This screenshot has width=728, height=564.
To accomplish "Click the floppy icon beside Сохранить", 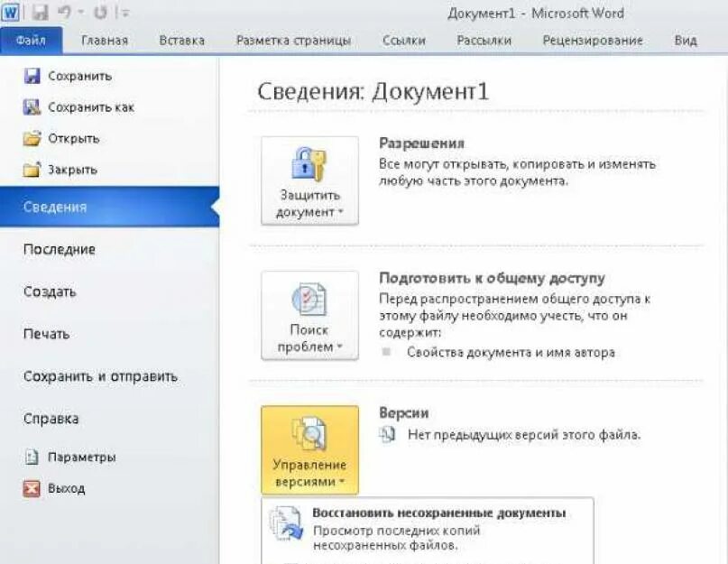I will pyautogui.click(x=32, y=76).
